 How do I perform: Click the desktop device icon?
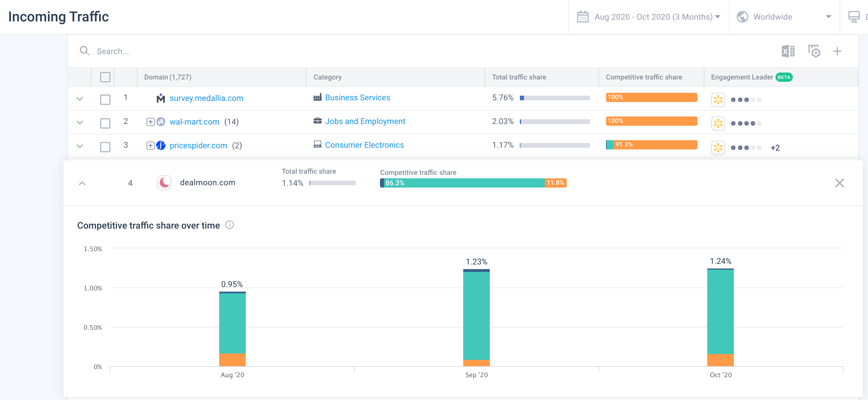tap(854, 17)
